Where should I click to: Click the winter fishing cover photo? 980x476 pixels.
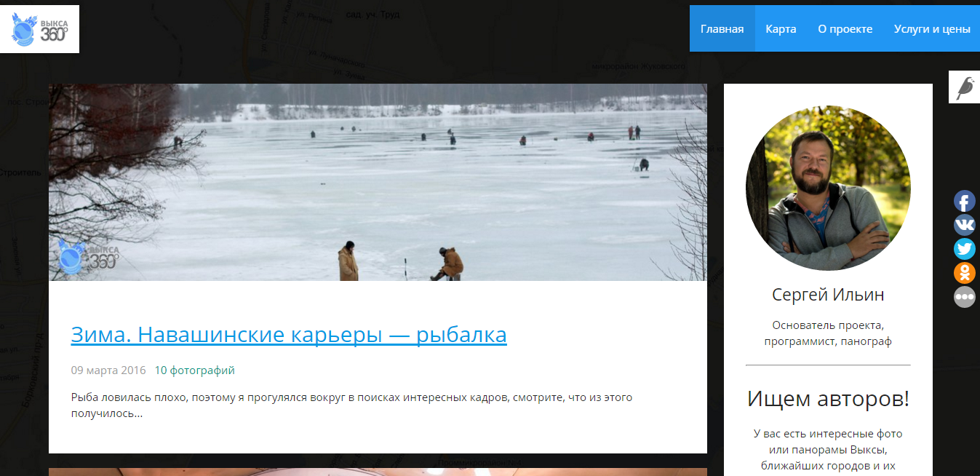tap(378, 182)
